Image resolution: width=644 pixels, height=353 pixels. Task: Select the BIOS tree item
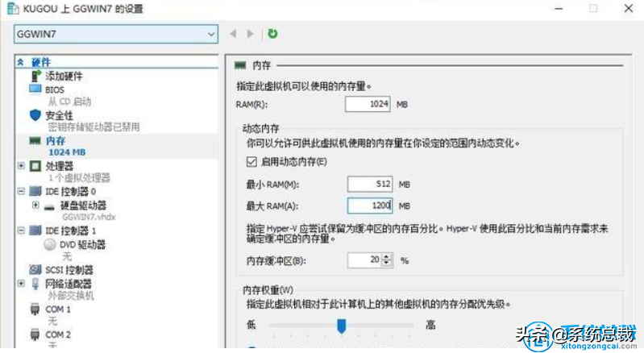click(55, 89)
